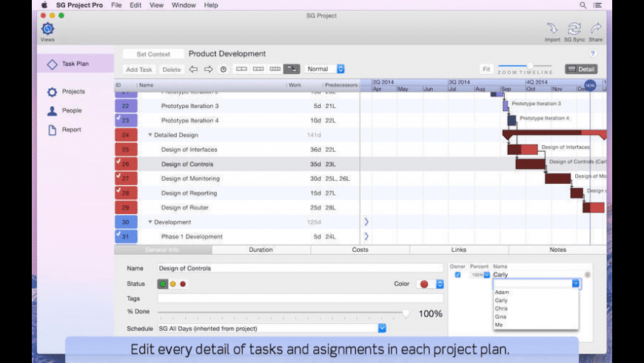Click the Share icon
Viewport: 644px width, 363px height.
tap(595, 29)
